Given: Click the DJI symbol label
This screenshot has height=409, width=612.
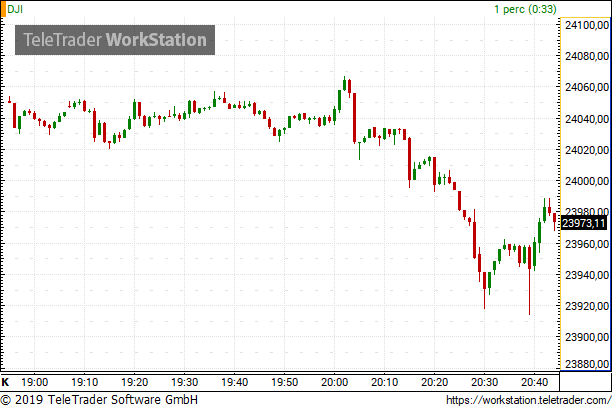Looking at the screenshot, I should (x=15, y=9).
